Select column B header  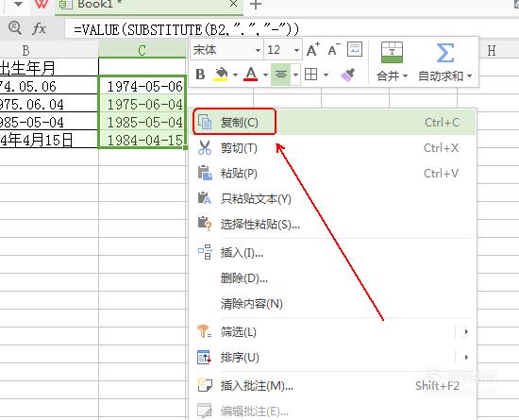pos(49,50)
